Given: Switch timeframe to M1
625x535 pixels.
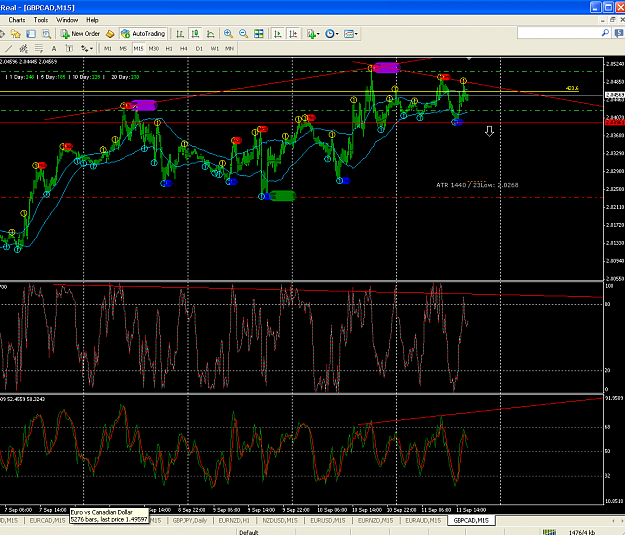Looking at the screenshot, I should click(108, 49).
